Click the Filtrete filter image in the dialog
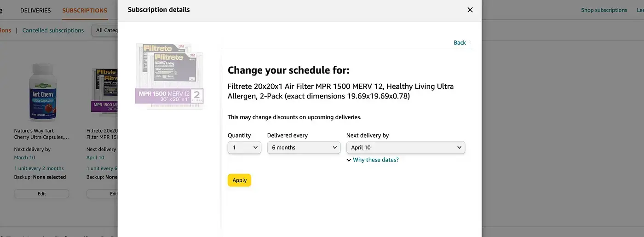This screenshot has height=237, width=644. [x=169, y=76]
